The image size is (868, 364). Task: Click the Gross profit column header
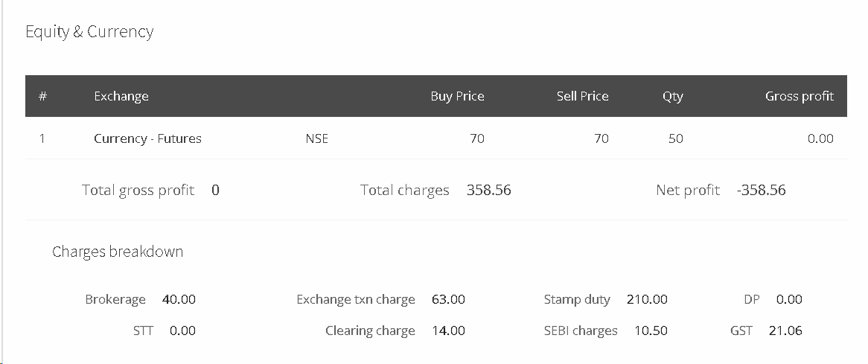coord(800,96)
